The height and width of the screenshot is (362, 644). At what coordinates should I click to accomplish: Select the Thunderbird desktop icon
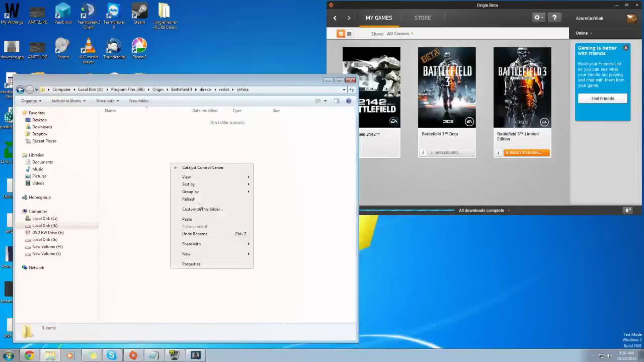click(x=114, y=49)
